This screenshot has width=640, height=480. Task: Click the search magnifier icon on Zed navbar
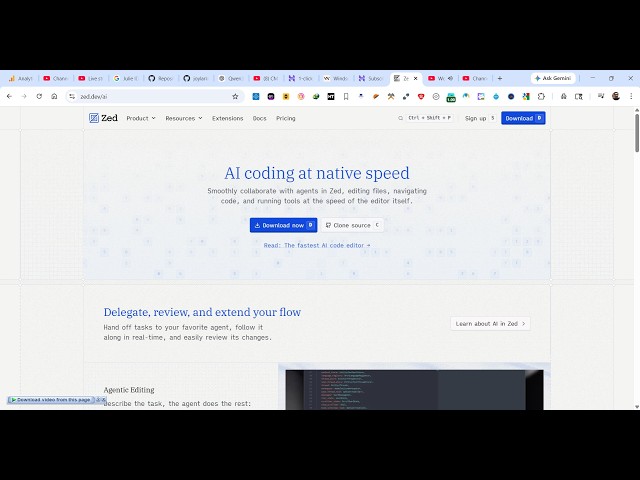click(x=400, y=118)
